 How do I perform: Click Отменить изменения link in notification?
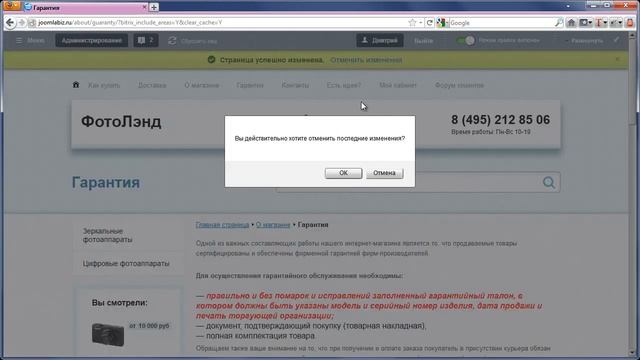[x=366, y=60]
